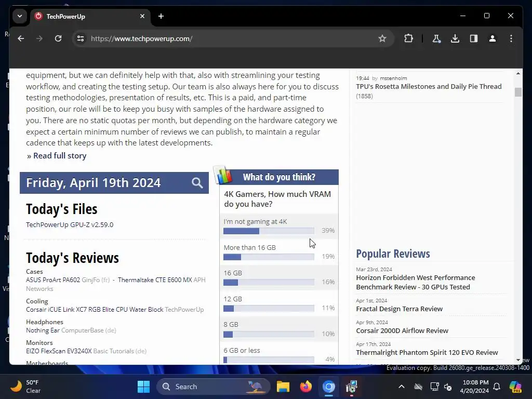Open Chrome Labs flask icon
The width and height of the screenshot is (532, 399).
tap(436, 38)
